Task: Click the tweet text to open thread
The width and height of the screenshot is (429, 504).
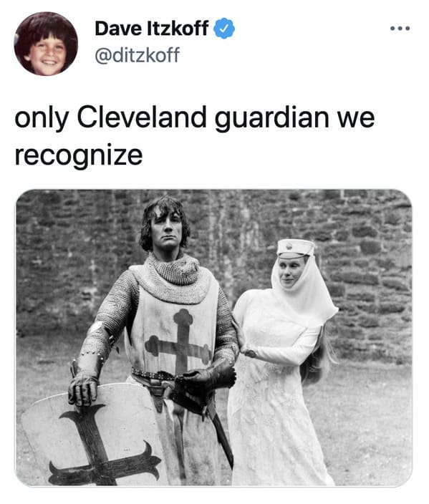Action: (194, 136)
